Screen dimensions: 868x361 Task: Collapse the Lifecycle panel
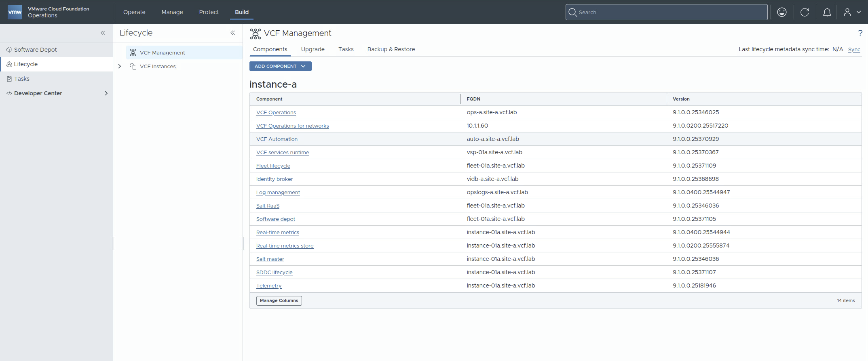click(233, 33)
